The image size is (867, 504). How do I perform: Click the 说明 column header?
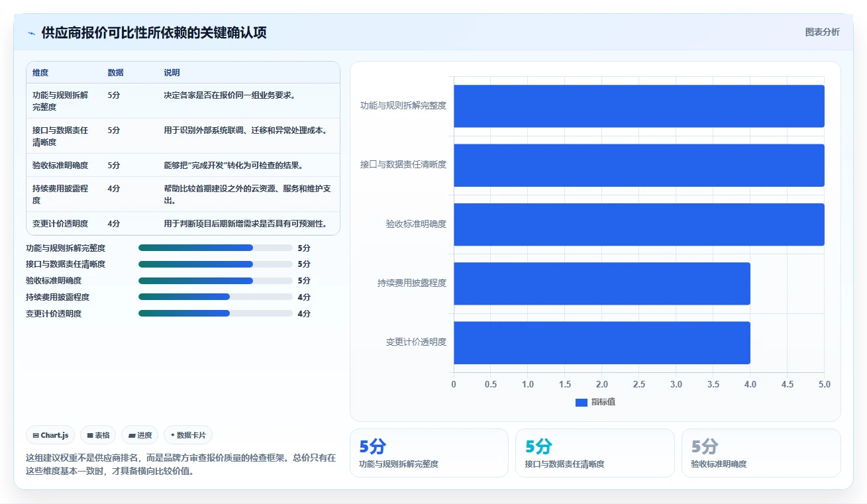click(x=172, y=73)
